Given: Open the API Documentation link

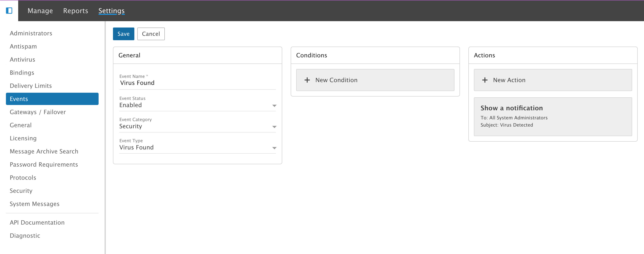Looking at the screenshot, I should [37, 222].
